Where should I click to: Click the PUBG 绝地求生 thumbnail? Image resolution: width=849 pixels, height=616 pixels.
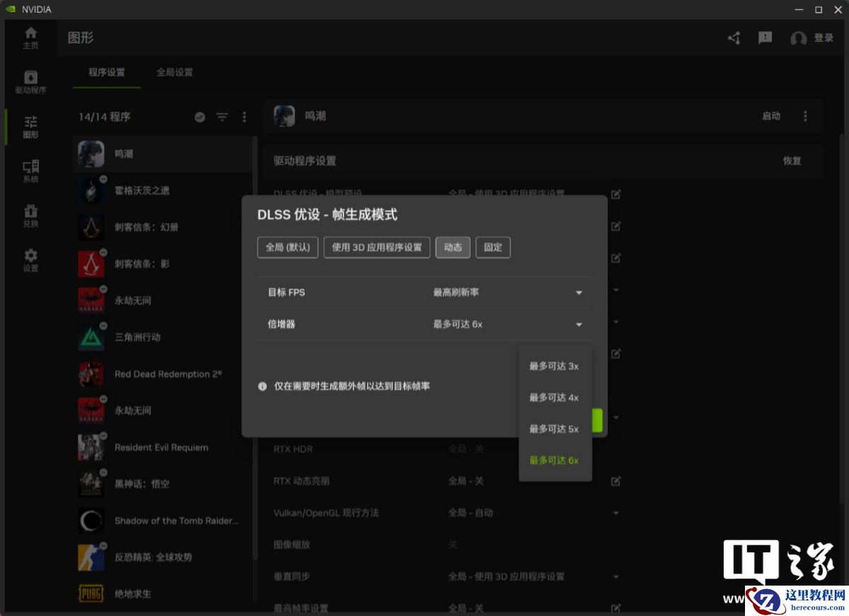pyautogui.click(x=91, y=594)
